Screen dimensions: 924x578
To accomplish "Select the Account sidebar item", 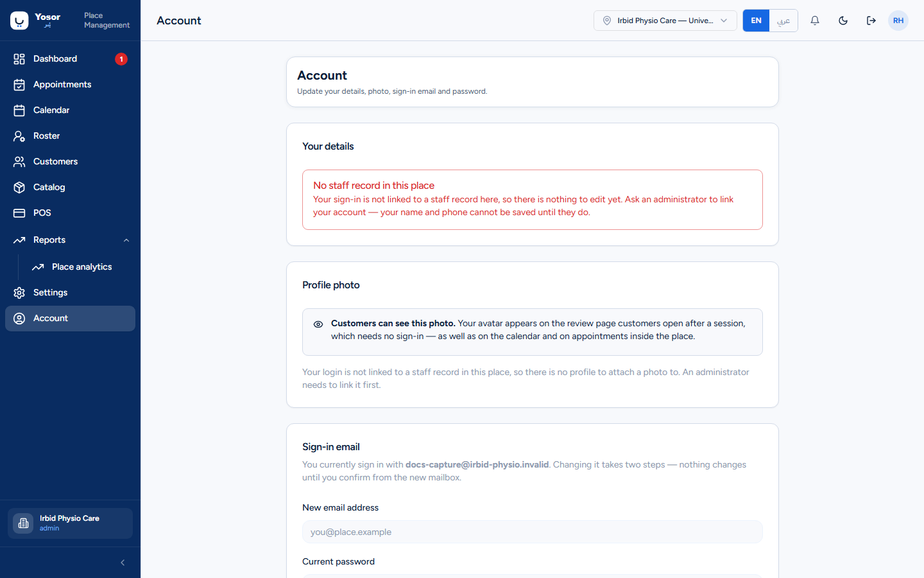I will coord(70,319).
